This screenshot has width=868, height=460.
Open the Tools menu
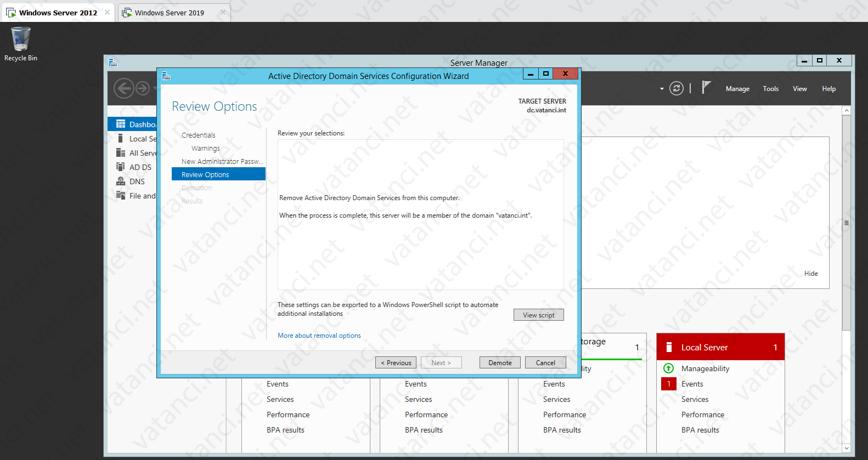[x=770, y=89]
